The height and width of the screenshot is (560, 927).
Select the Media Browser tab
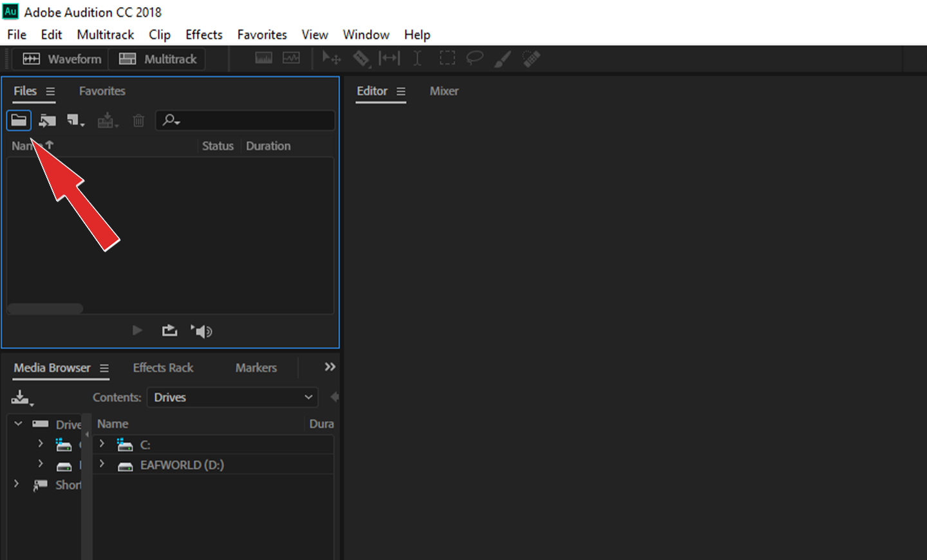[52, 368]
